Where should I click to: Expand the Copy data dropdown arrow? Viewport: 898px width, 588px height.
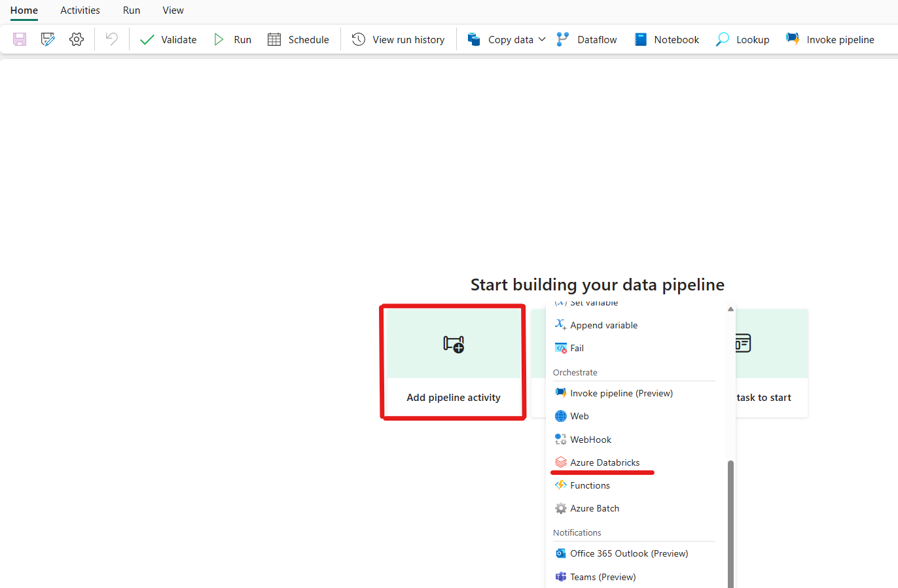click(542, 39)
